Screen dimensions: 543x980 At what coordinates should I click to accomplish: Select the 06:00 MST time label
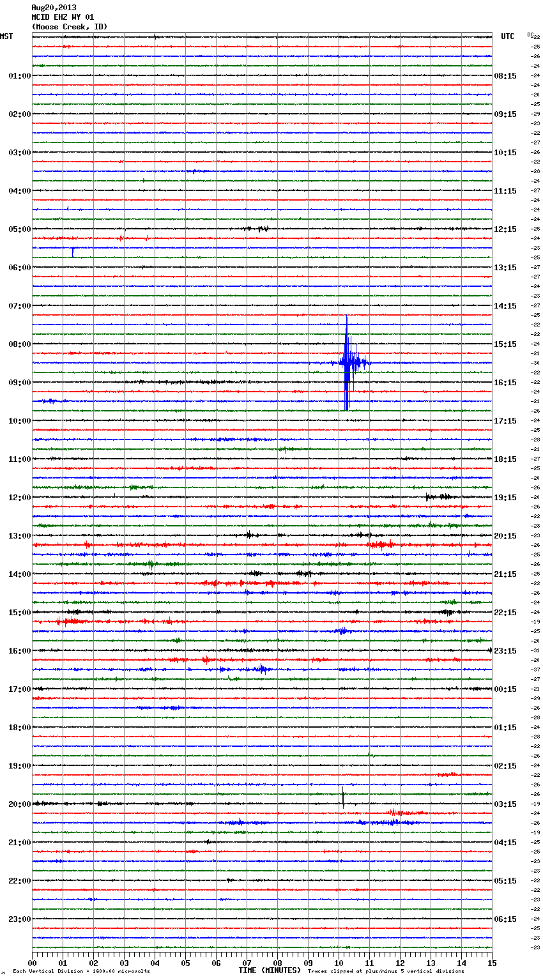pyautogui.click(x=20, y=268)
